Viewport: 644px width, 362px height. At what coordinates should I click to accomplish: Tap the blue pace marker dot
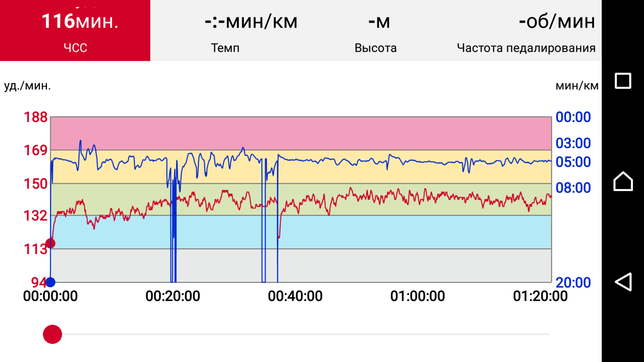(x=50, y=282)
